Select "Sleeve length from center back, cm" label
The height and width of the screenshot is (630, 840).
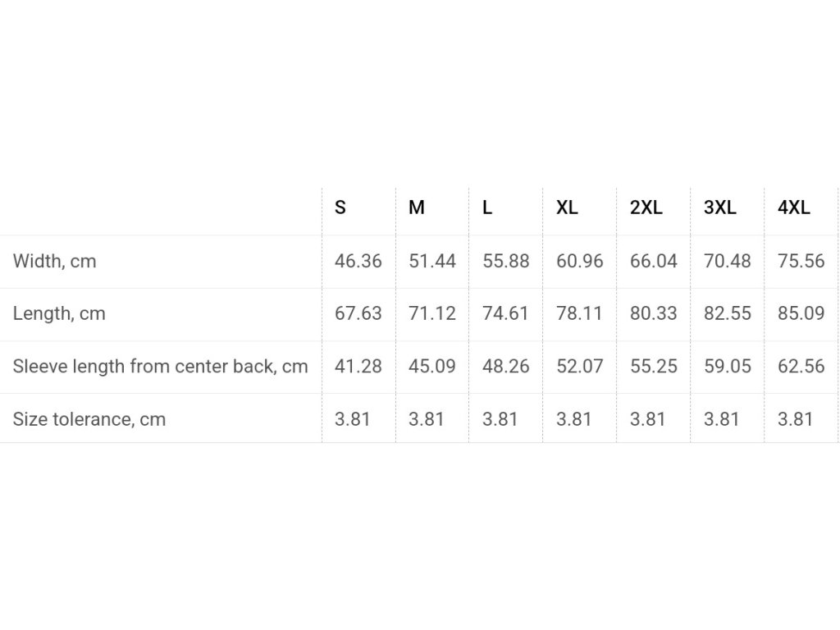[x=160, y=366]
